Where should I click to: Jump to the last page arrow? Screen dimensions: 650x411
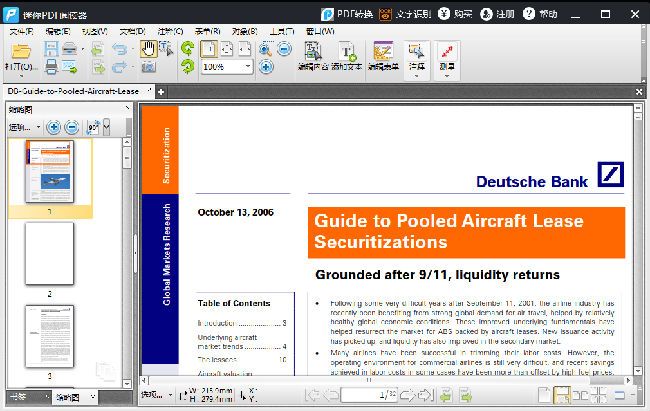(426, 395)
